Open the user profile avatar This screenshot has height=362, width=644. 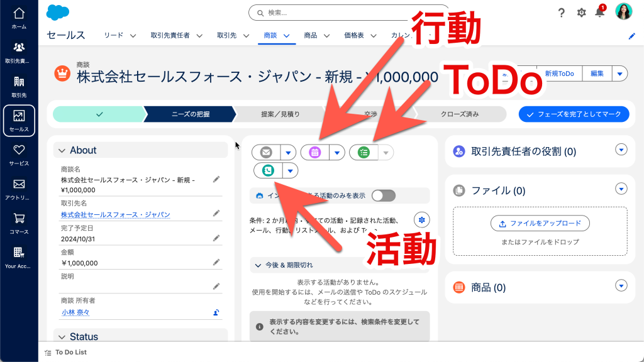623,11
